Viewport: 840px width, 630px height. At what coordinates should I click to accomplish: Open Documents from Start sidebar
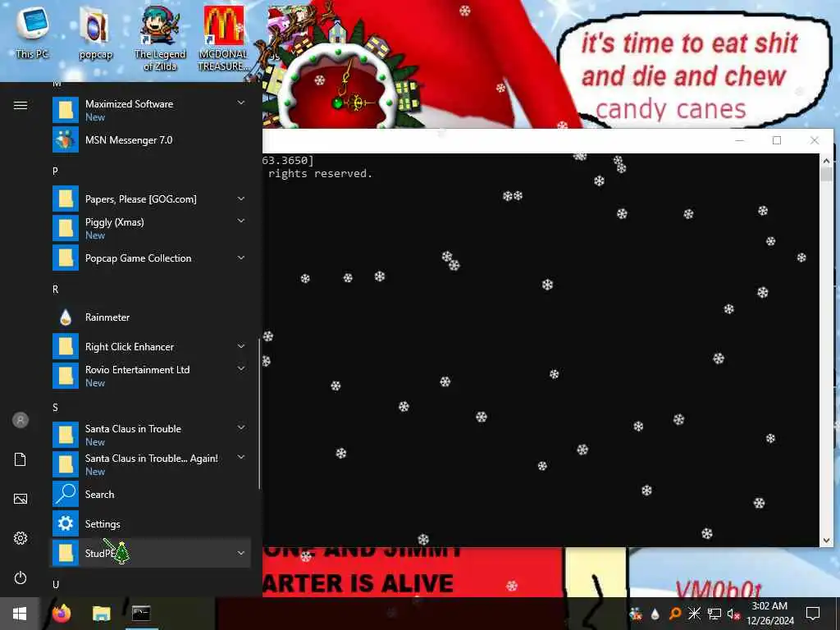(x=21, y=459)
